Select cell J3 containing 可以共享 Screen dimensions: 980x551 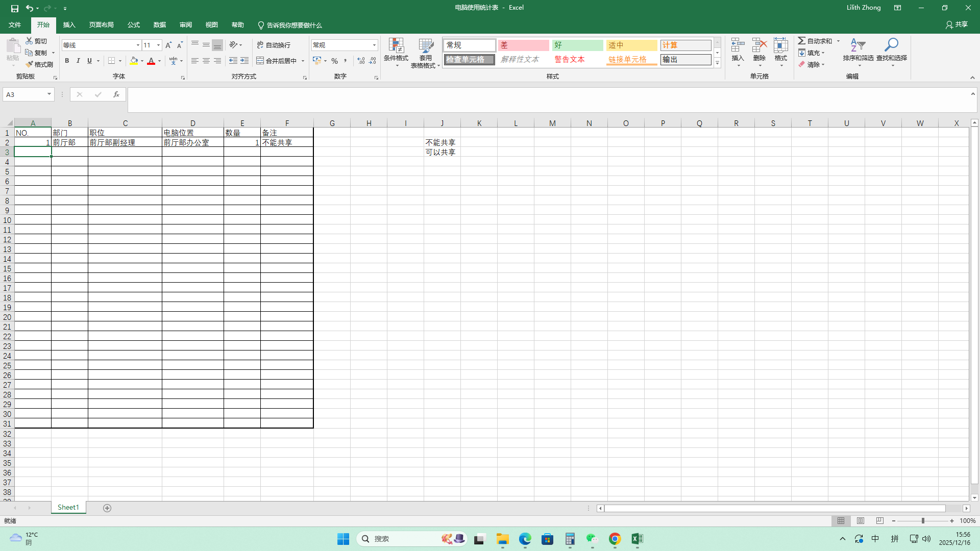[442, 152]
